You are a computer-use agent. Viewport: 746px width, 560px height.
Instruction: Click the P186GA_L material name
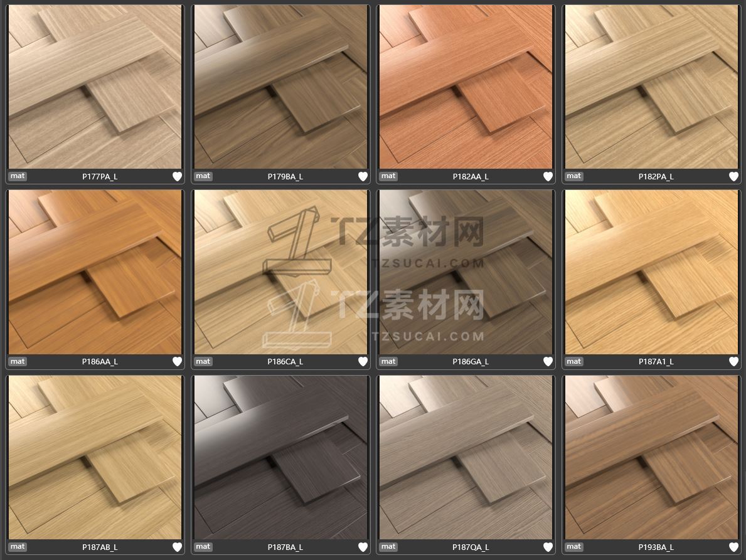(471, 362)
